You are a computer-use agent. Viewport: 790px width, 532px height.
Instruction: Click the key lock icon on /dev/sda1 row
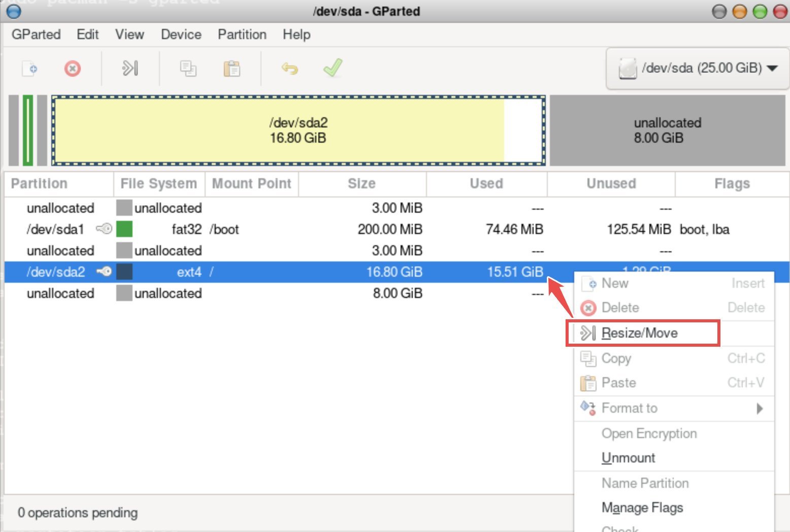pos(104,229)
